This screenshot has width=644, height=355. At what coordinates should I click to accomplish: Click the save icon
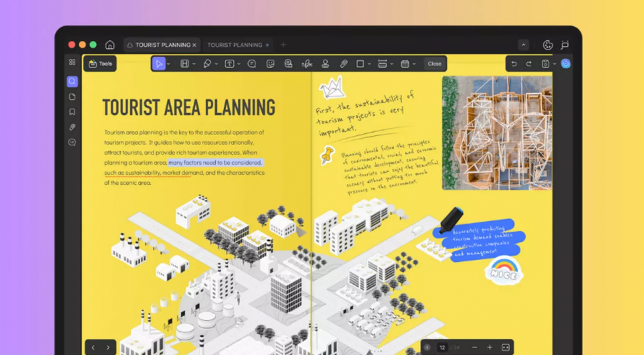click(x=545, y=63)
